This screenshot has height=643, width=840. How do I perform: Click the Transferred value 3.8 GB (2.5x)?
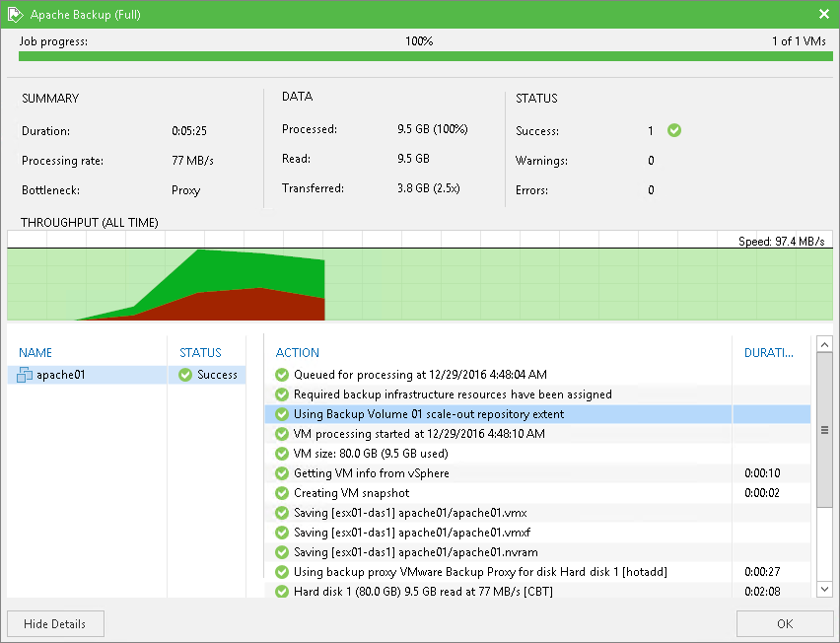click(429, 188)
